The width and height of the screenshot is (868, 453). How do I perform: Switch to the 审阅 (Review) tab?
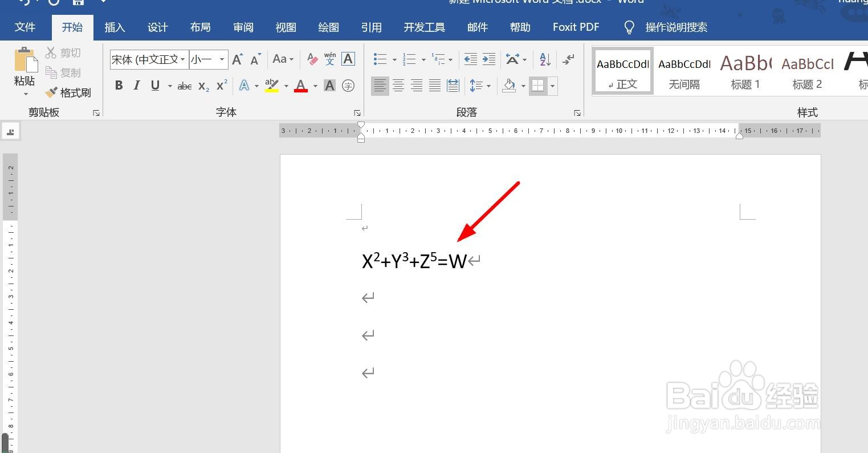[x=243, y=27]
